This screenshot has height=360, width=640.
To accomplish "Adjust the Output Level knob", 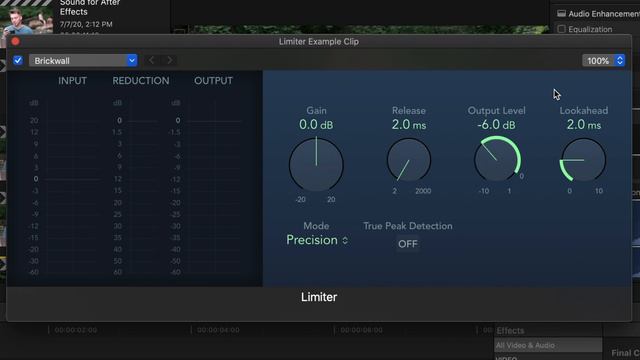I will pos(497,159).
